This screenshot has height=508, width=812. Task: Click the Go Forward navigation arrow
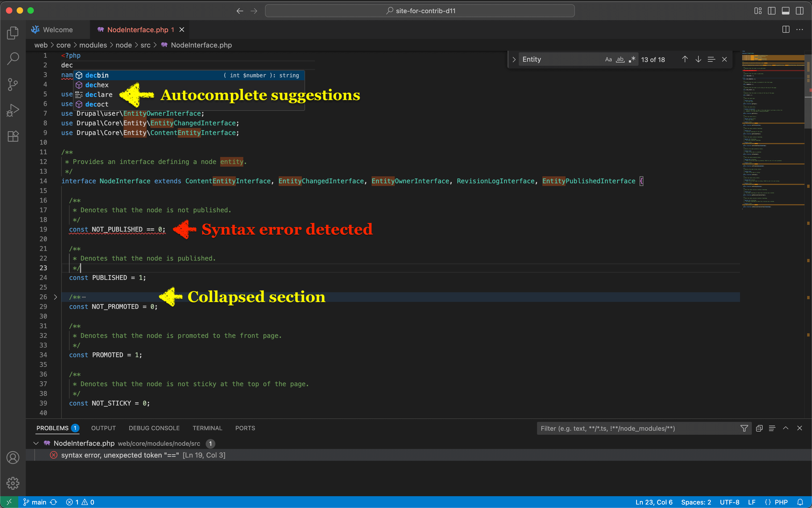(x=254, y=11)
